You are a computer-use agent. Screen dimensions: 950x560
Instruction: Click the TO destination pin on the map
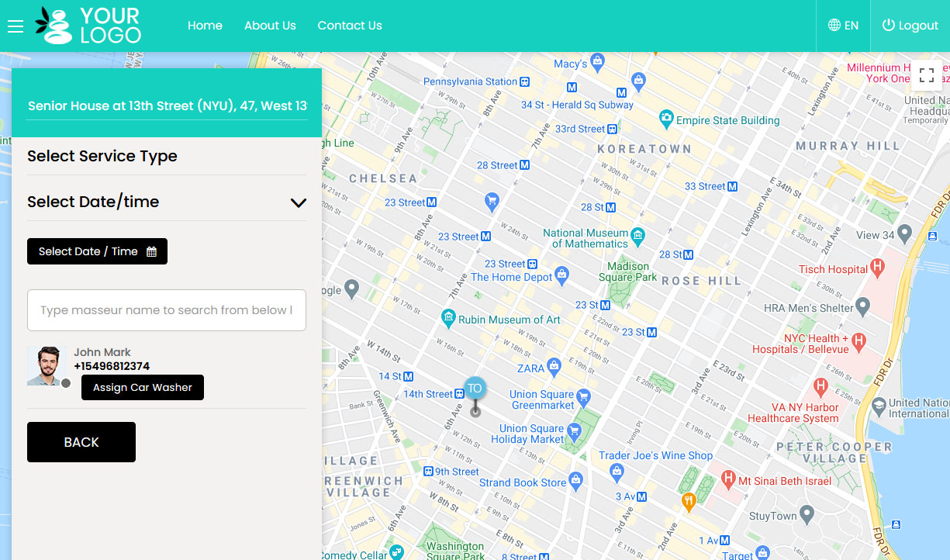[475, 387]
